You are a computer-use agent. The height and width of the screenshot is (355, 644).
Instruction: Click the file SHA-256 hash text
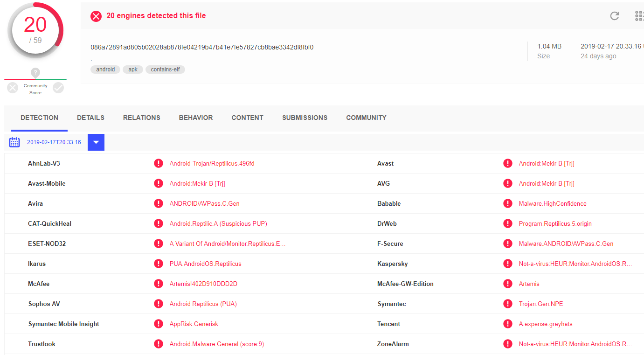(202, 47)
